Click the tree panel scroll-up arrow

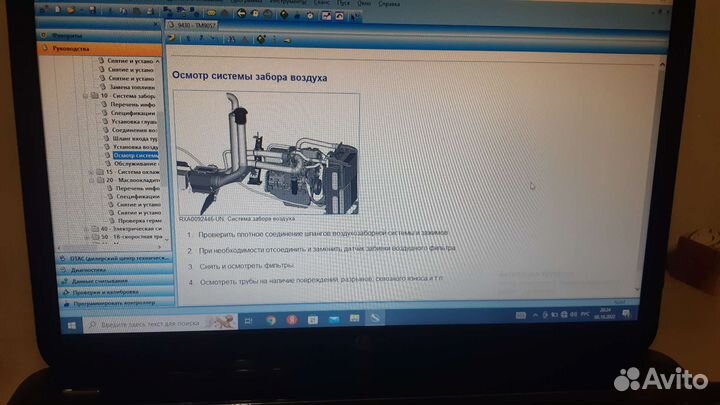[x=158, y=61]
